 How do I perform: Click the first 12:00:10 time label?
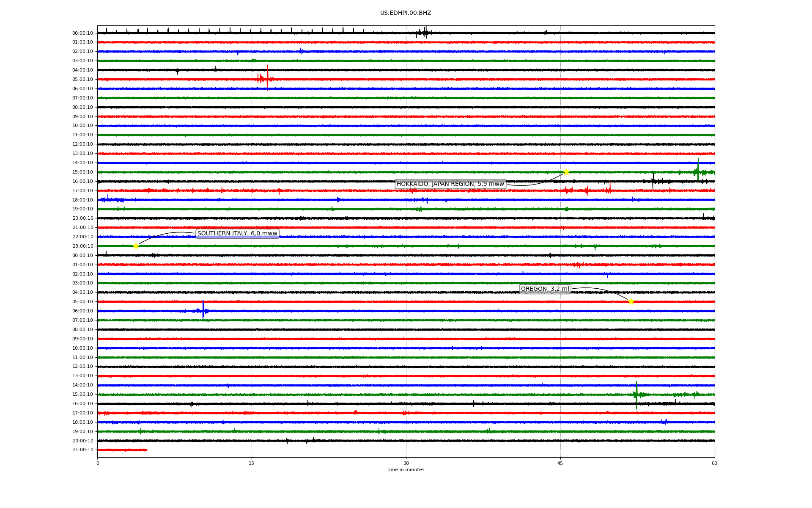83,144
